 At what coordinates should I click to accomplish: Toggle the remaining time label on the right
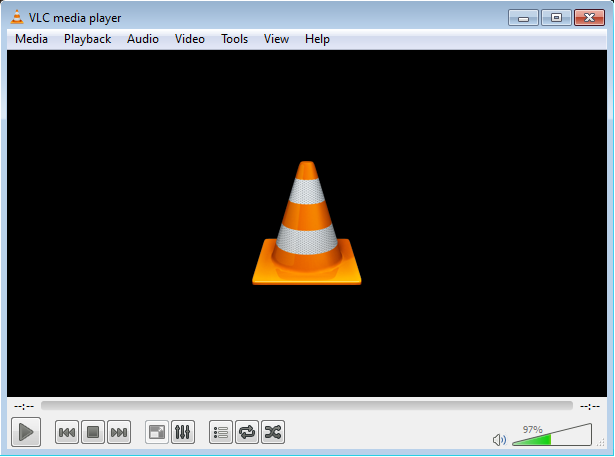coord(590,406)
